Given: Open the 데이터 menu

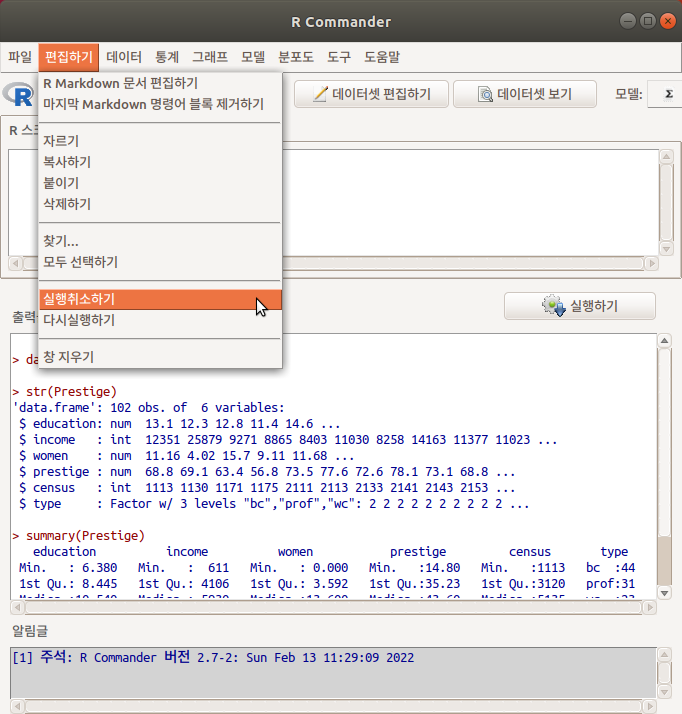Looking at the screenshot, I should tap(124, 57).
